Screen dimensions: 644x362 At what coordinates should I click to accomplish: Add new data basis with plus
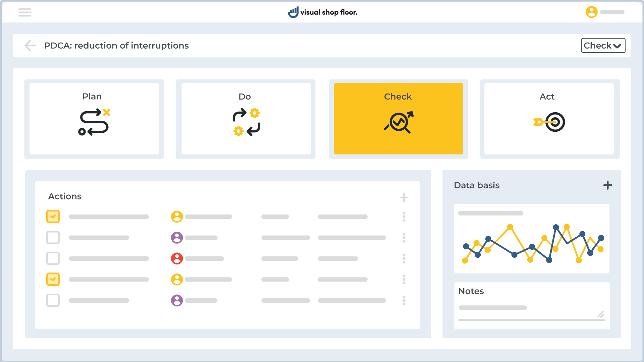[607, 185]
